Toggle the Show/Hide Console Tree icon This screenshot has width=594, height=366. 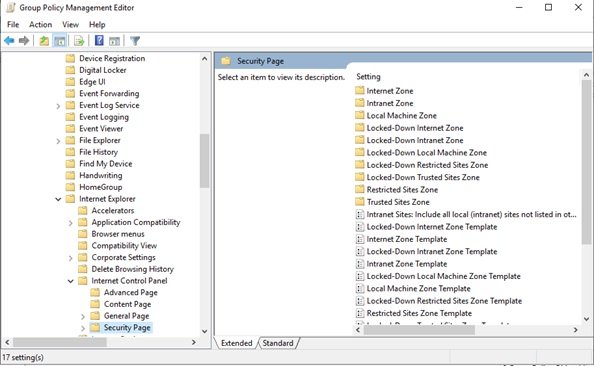click(59, 41)
